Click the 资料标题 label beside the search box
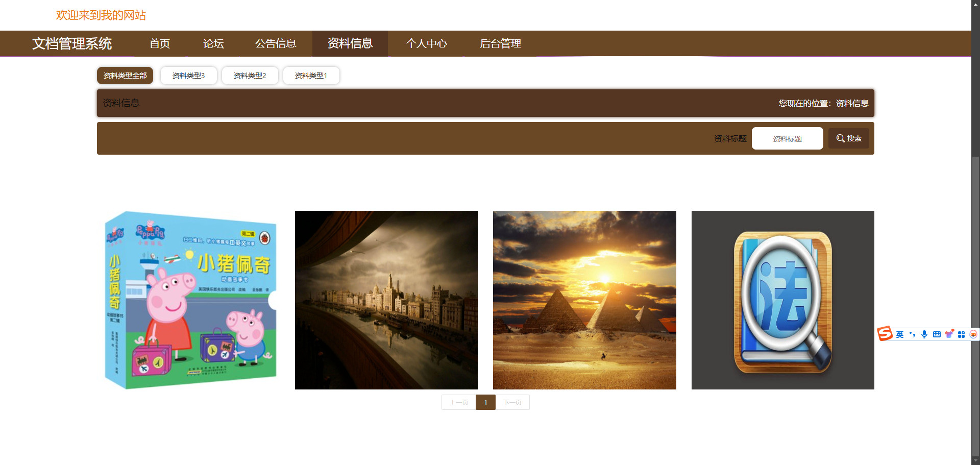This screenshot has width=980, height=465. (730, 138)
